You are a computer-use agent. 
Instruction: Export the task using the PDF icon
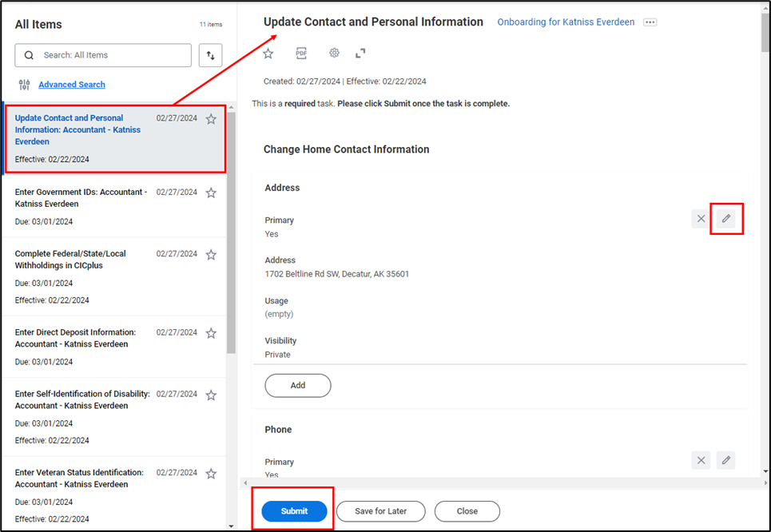point(301,54)
